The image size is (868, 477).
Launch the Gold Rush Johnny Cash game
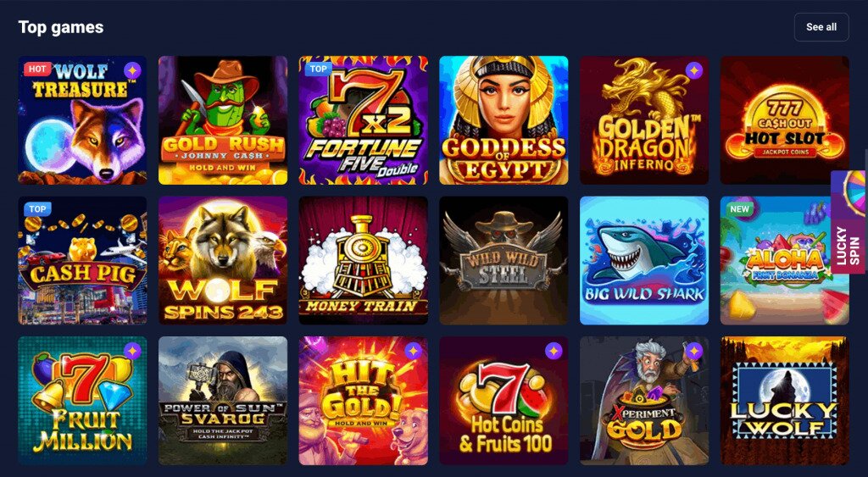pyautogui.click(x=223, y=120)
